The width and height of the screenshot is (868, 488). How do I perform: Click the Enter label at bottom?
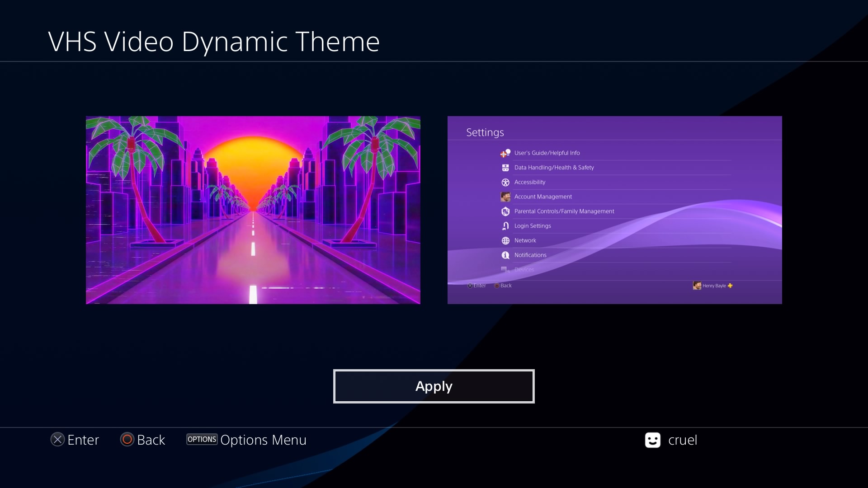point(83,440)
